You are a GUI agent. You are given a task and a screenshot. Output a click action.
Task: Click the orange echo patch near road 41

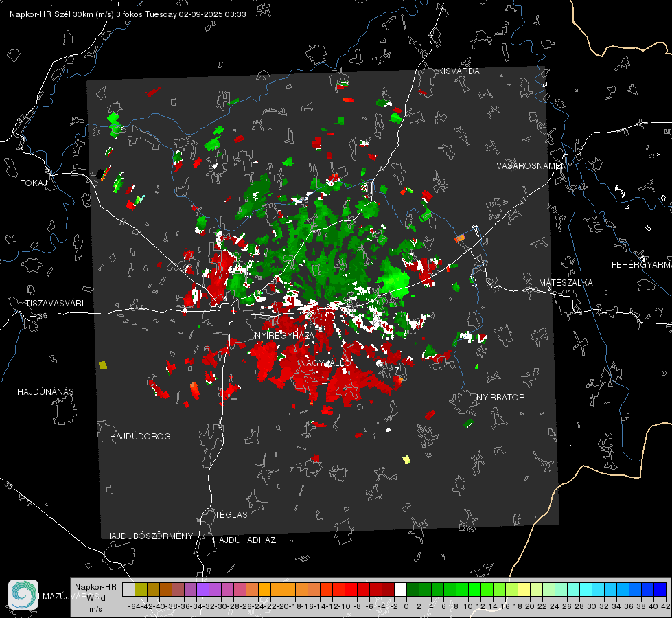pyautogui.click(x=459, y=238)
